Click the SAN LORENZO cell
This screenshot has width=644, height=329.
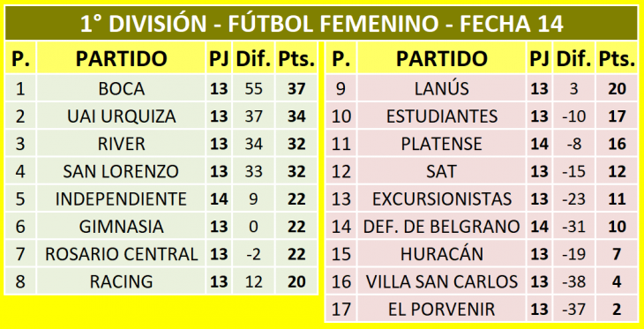point(121,171)
